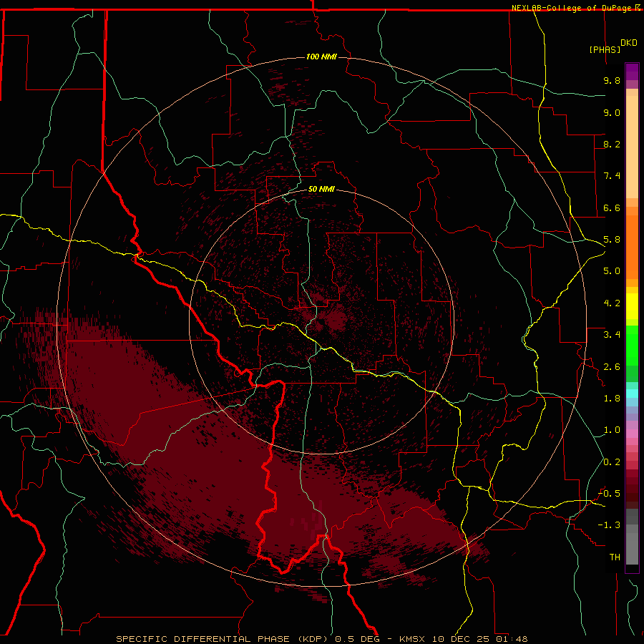Click the cyan segment of the color bar
This screenshot has height=644, width=644.
click(632, 394)
